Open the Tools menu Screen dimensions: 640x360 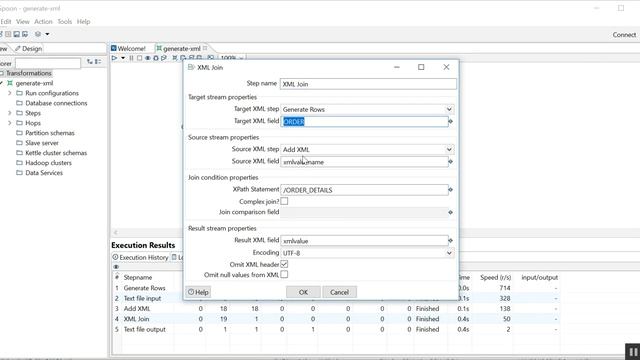(64, 22)
